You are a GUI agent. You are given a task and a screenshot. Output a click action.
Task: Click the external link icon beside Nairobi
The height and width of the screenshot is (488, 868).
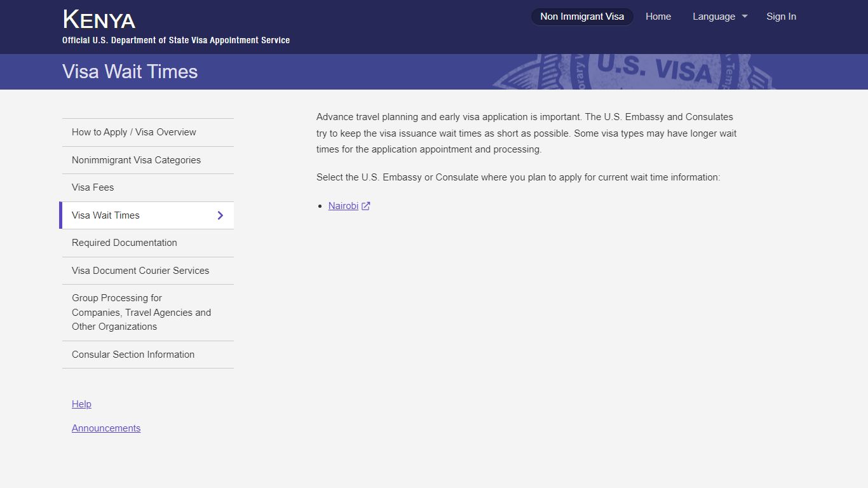point(366,206)
